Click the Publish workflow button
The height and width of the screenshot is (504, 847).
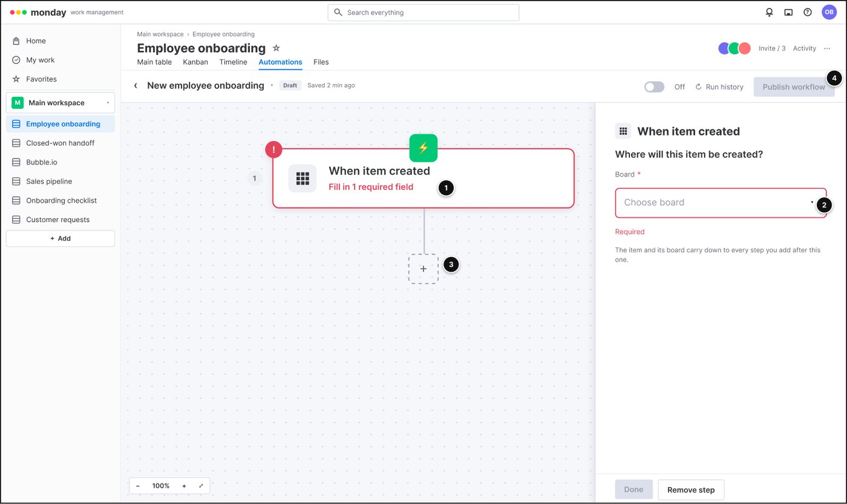794,87
